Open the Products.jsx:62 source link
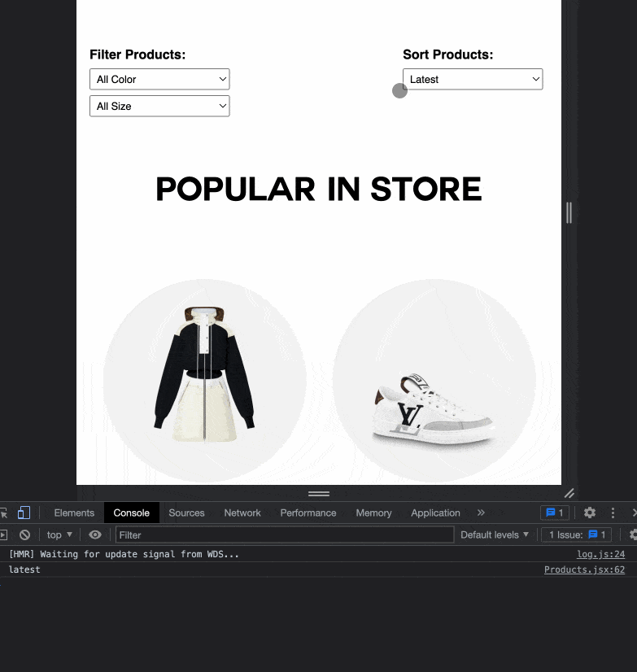The width and height of the screenshot is (637, 672). click(584, 569)
